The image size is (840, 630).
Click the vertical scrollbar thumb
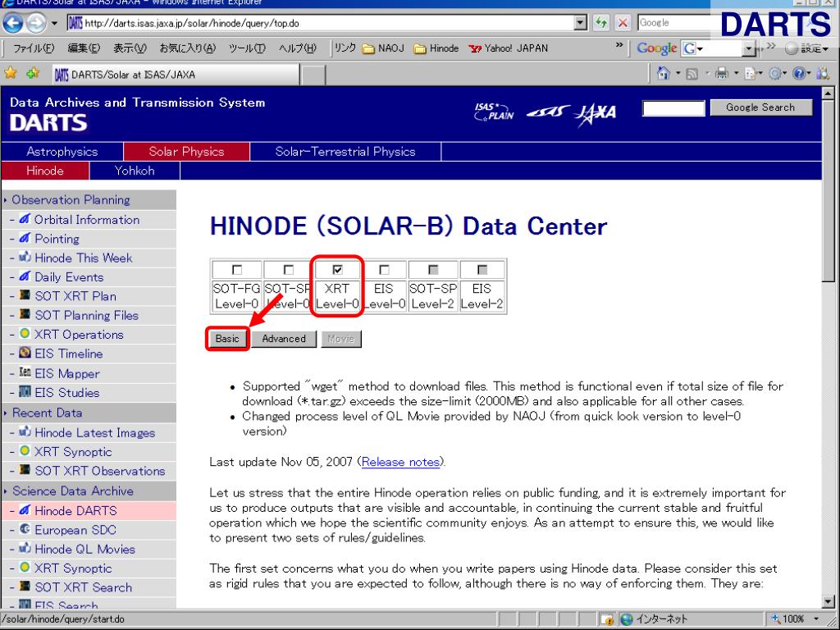829,191
